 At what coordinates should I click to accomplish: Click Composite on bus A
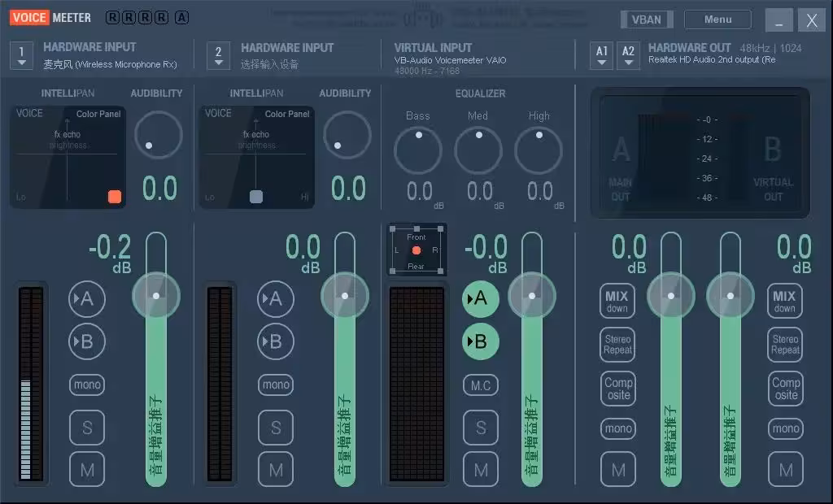[618, 389]
